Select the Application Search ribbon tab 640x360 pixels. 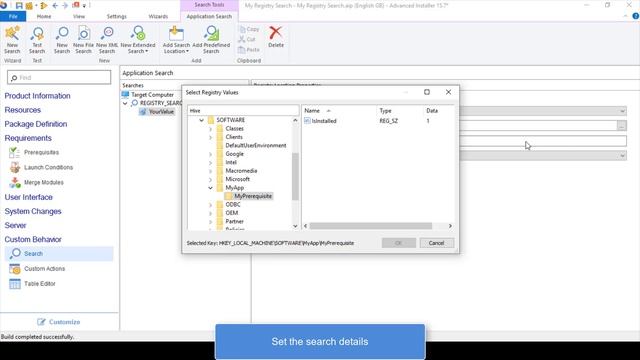click(209, 16)
